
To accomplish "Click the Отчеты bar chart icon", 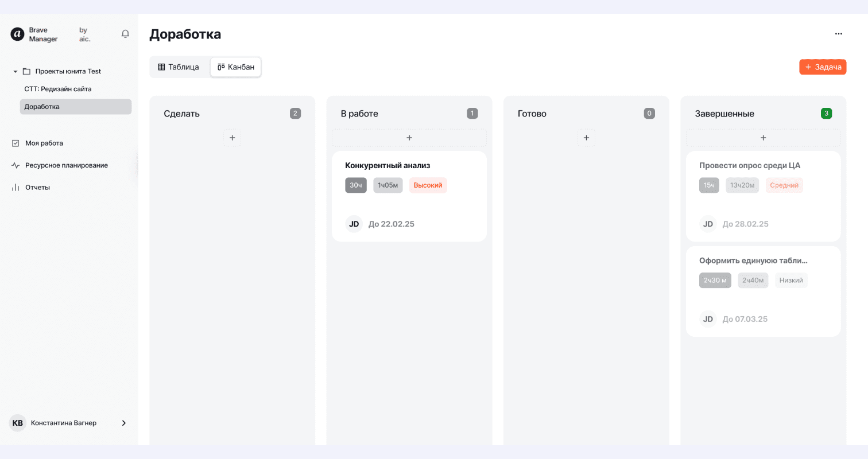I will (15, 187).
